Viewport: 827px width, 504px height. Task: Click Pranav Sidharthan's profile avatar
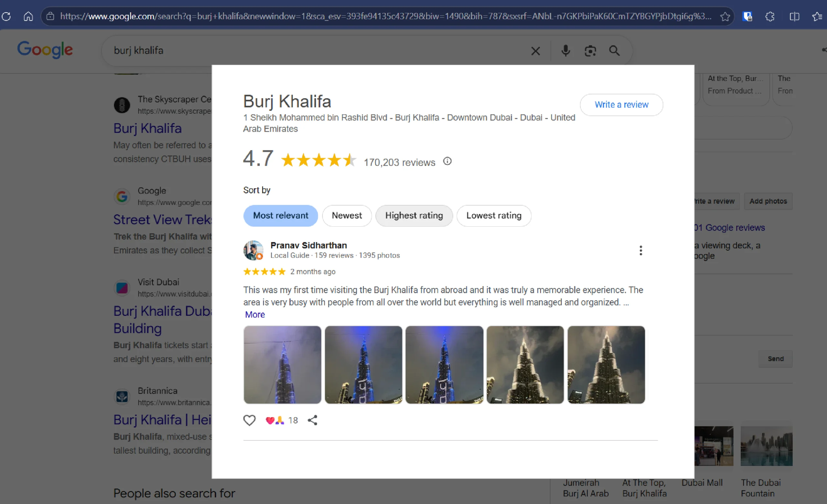click(253, 250)
